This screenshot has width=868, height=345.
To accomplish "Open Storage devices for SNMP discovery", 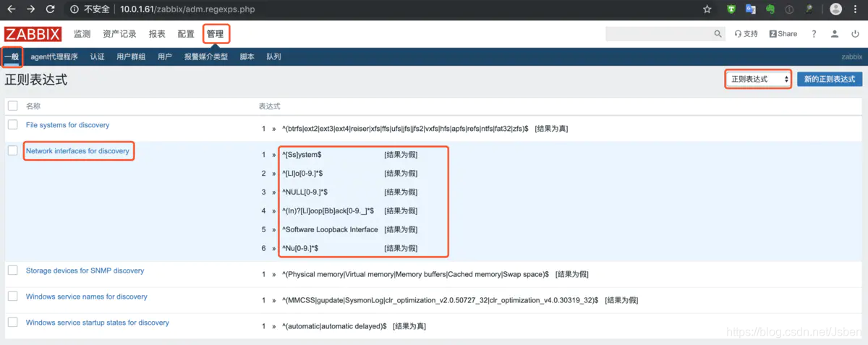I will coord(85,271).
